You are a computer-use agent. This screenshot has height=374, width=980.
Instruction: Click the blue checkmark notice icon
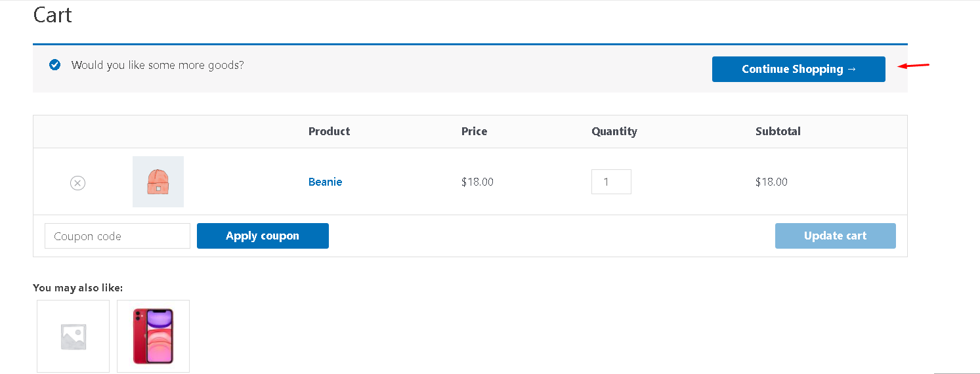[x=55, y=65]
